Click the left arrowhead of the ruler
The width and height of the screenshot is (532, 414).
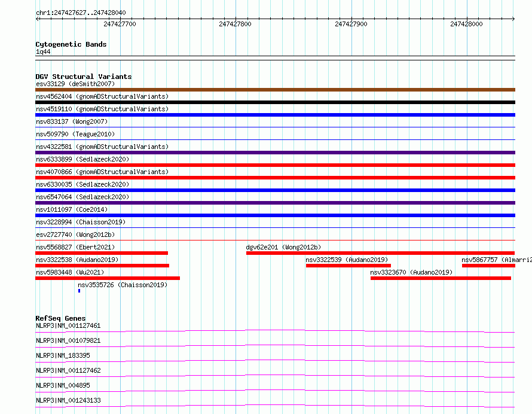point(37,19)
